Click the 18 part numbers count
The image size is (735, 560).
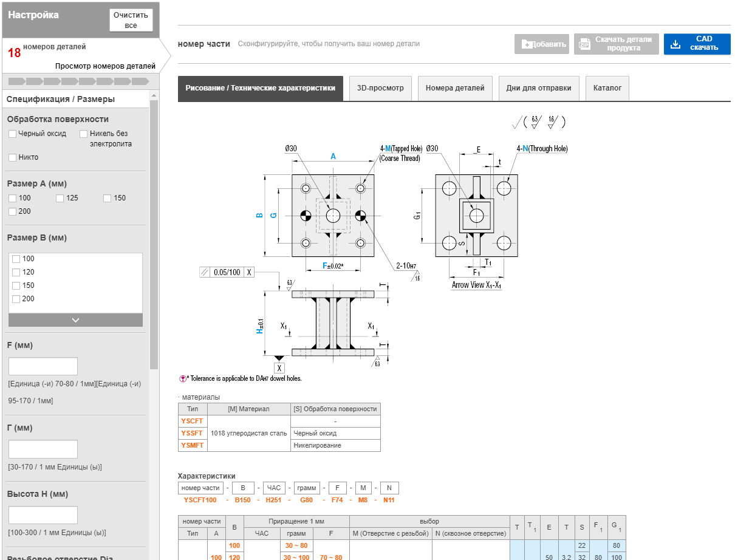coord(14,53)
